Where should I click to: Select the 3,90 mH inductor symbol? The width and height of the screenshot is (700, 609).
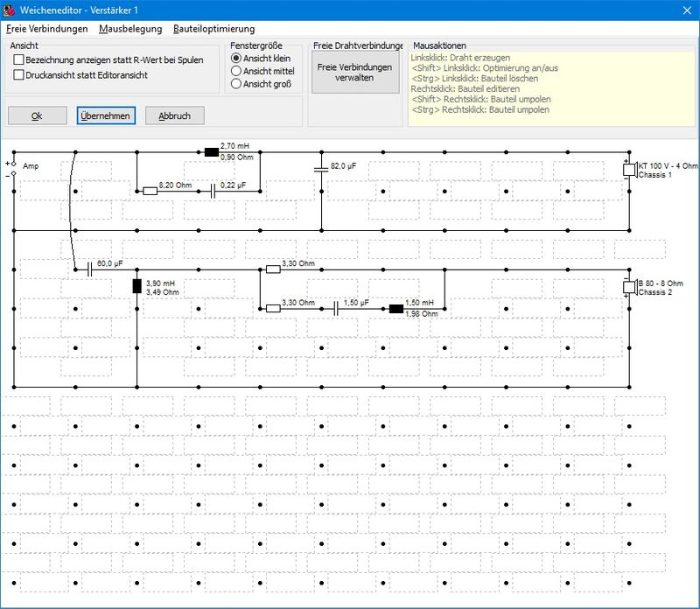coord(137,286)
